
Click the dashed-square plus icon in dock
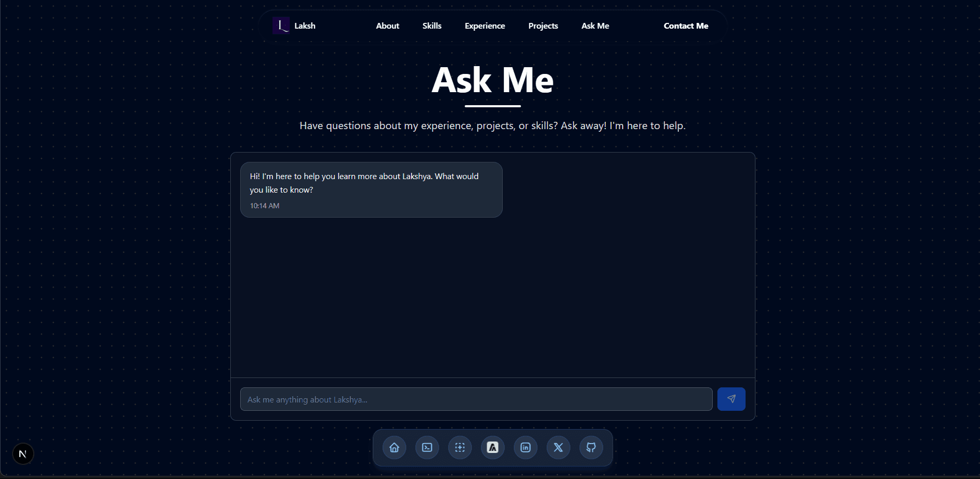460,448
